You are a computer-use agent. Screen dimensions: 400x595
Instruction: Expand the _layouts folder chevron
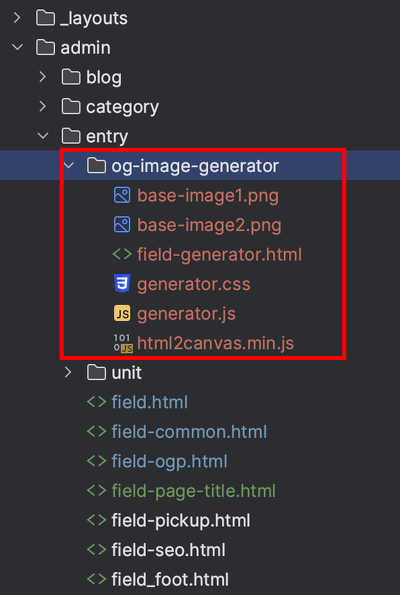pos(17,18)
